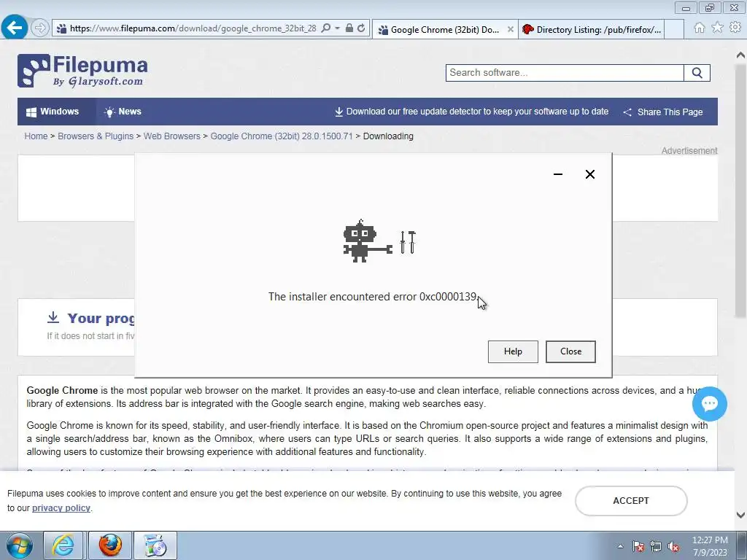Open Favorites star icon

(717, 28)
